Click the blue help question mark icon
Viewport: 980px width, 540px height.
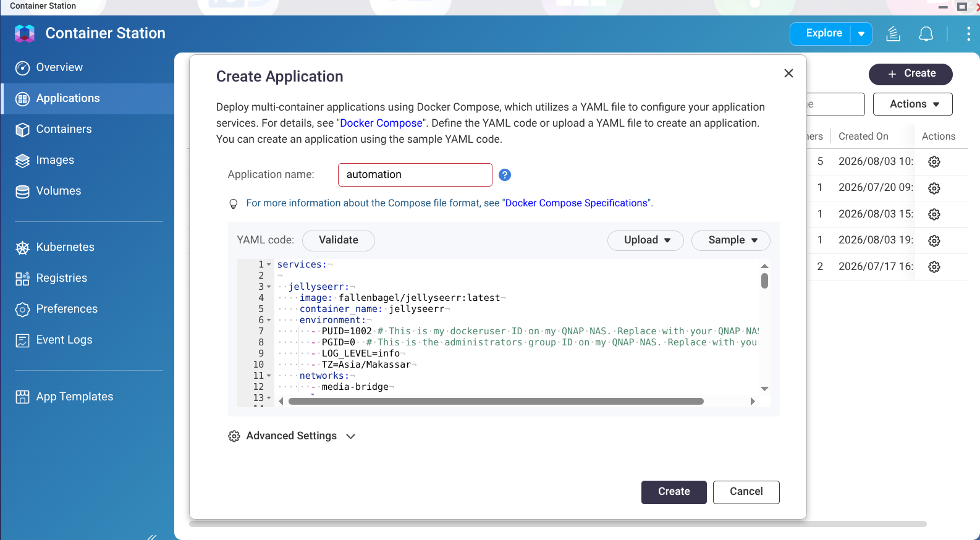click(x=505, y=175)
